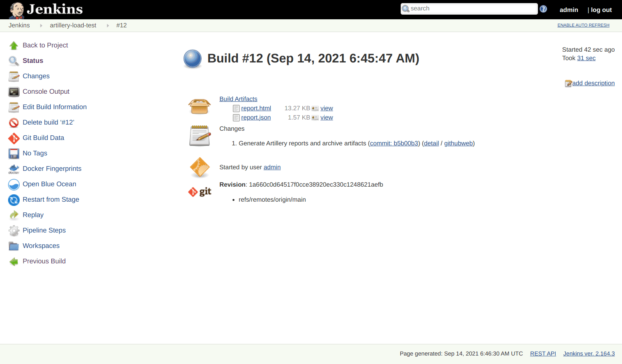
Task: Open the report.html artifact
Action: pos(256,108)
